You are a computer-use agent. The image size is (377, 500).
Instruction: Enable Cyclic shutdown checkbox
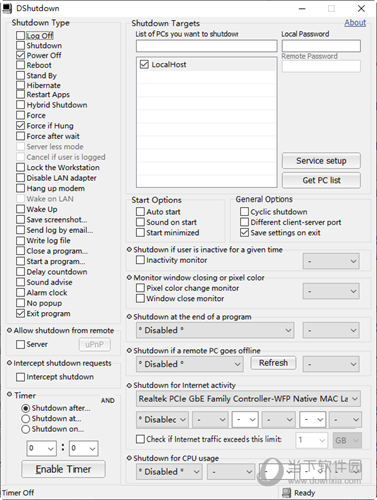click(x=244, y=212)
